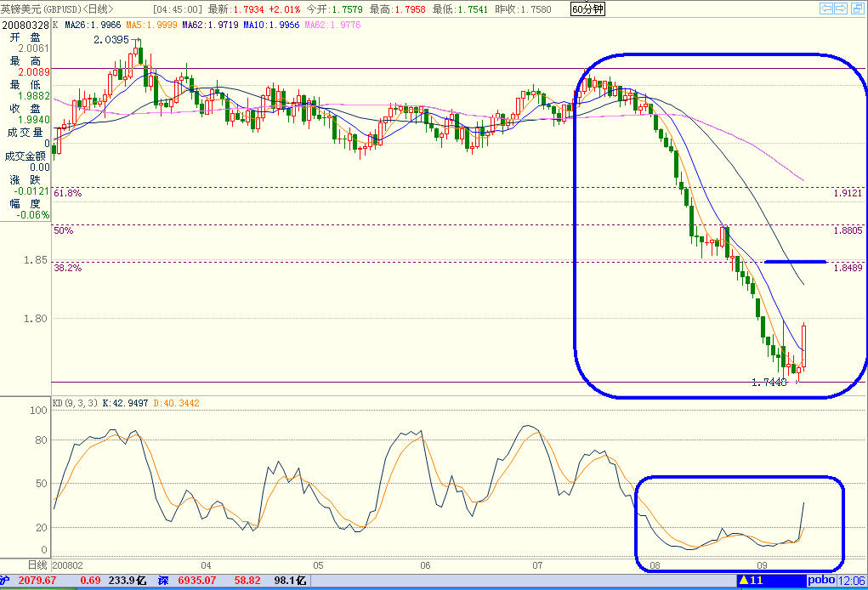
Task: Click the 昨收:1.7580 quote in header
Action: point(523,9)
